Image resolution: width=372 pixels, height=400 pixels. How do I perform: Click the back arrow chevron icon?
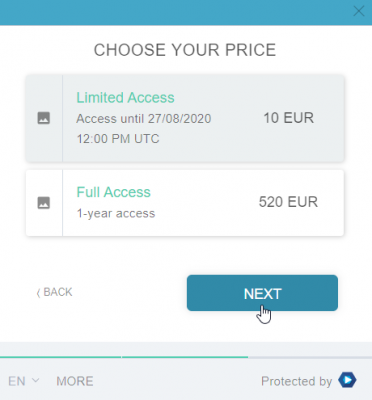click(38, 293)
